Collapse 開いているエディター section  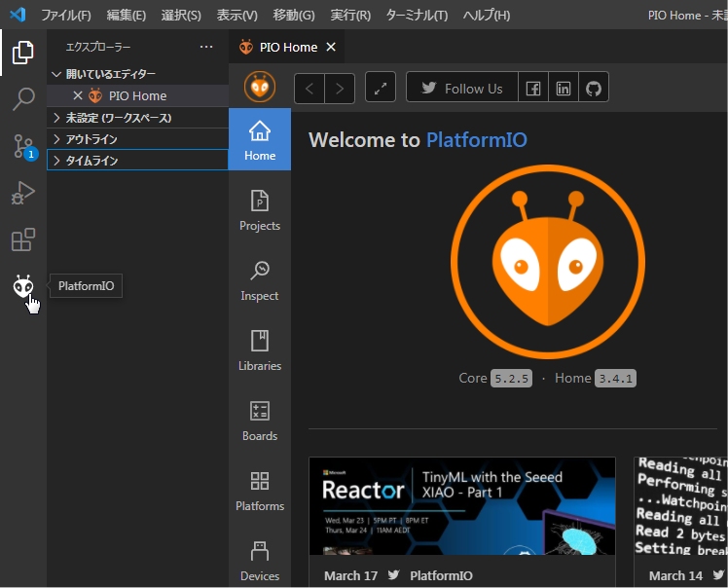click(138, 74)
